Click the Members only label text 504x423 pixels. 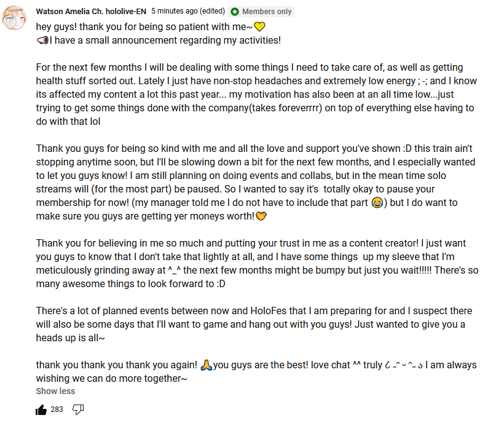267,12
